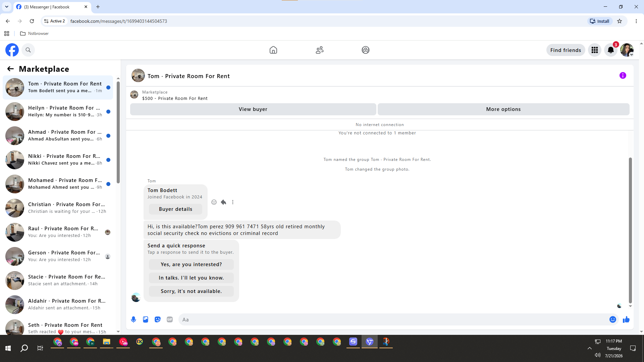Send a thumbs-up like

(x=626, y=319)
